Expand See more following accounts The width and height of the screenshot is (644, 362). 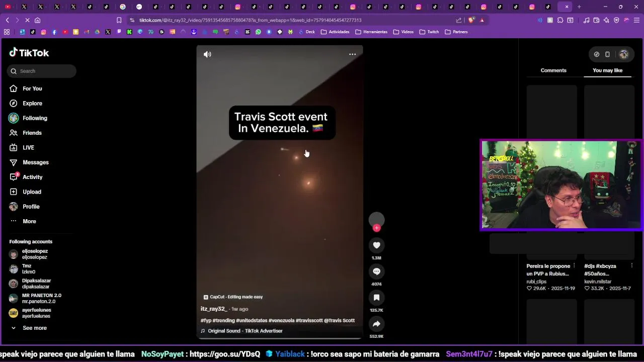click(34, 328)
